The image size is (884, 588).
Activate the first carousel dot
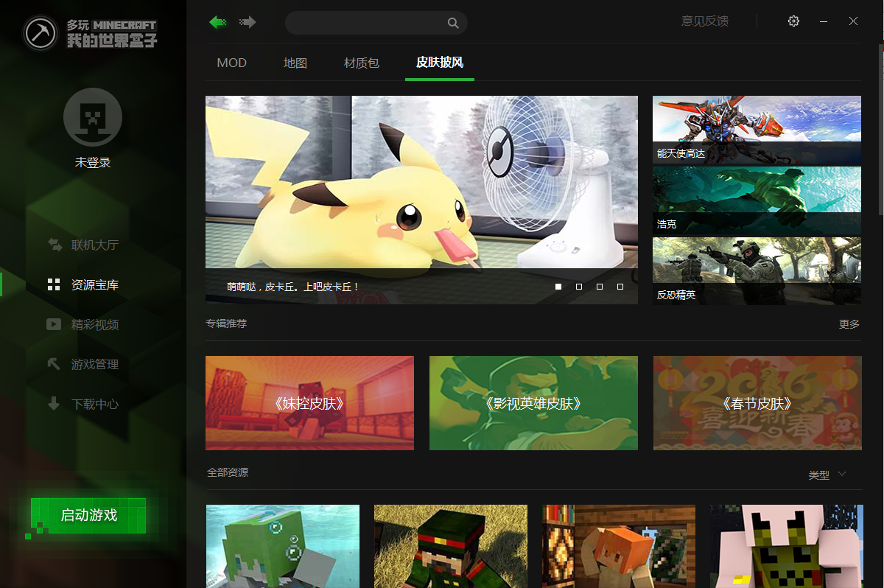(x=558, y=286)
